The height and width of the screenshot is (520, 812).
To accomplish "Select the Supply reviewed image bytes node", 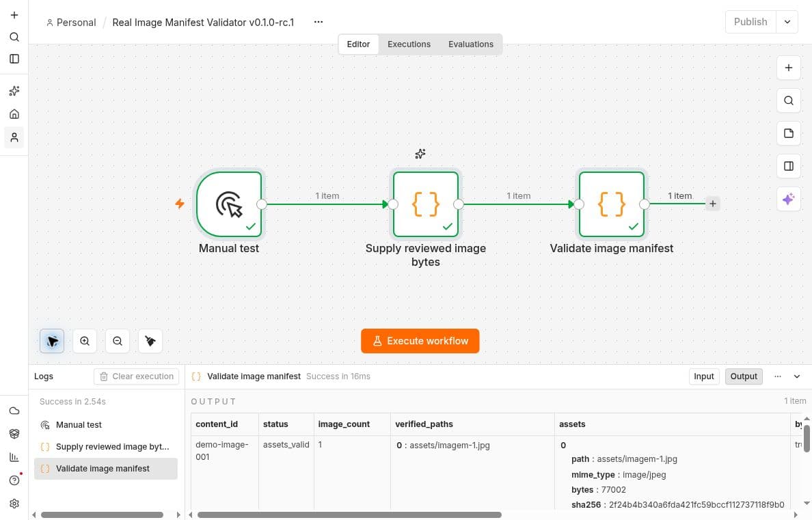I will pyautogui.click(x=426, y=204).
